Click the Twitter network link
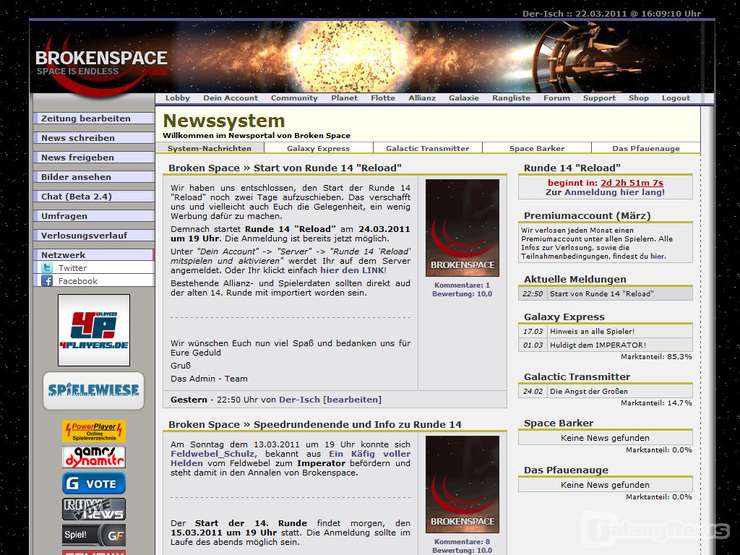The height and width of the screenshot is (555, 740). click(x=72, y=268)
